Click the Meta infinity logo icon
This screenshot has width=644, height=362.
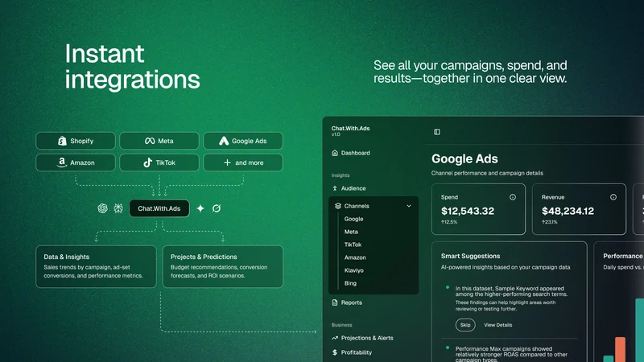tap(150, 141)
